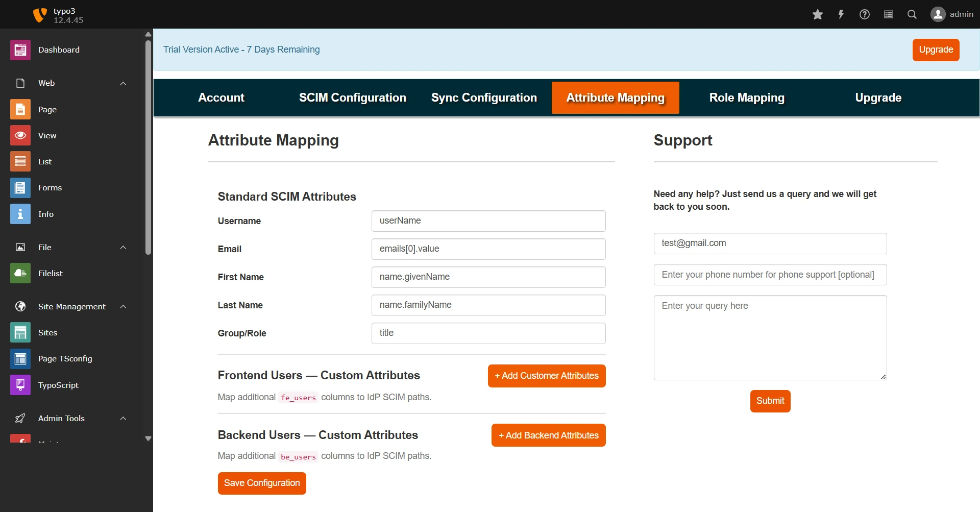Click the admin user avatar

pyautogui.click(x=938, y=14)
